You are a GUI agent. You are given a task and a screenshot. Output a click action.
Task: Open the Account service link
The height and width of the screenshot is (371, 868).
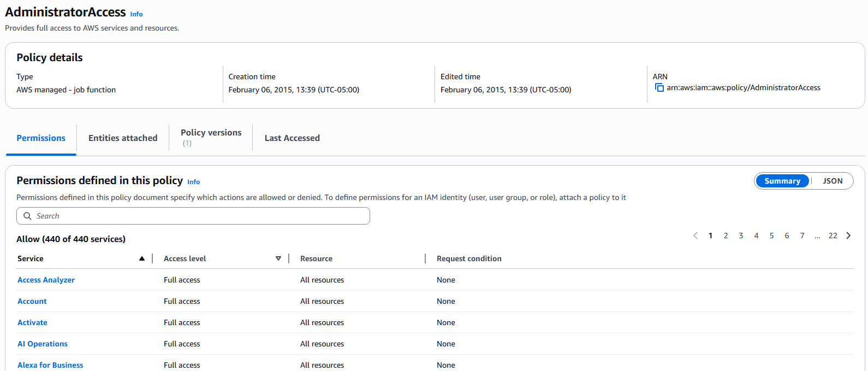click(32, 301)
